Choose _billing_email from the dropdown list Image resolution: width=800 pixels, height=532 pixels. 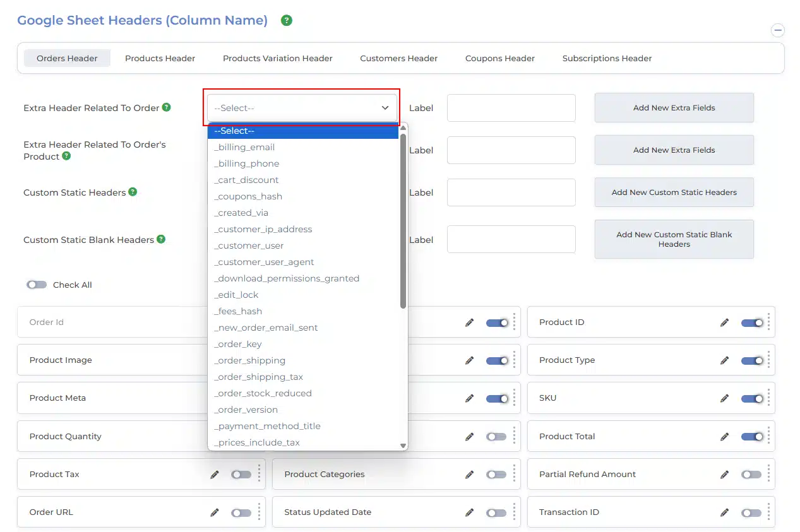pos(244,147)
